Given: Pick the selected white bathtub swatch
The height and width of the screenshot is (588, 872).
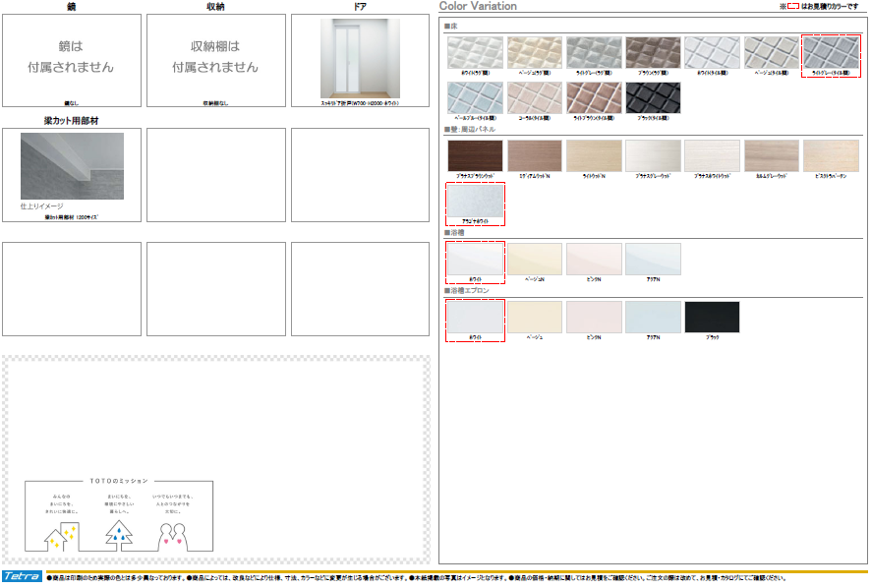Looking at the screenshot, I should point(475,260).
